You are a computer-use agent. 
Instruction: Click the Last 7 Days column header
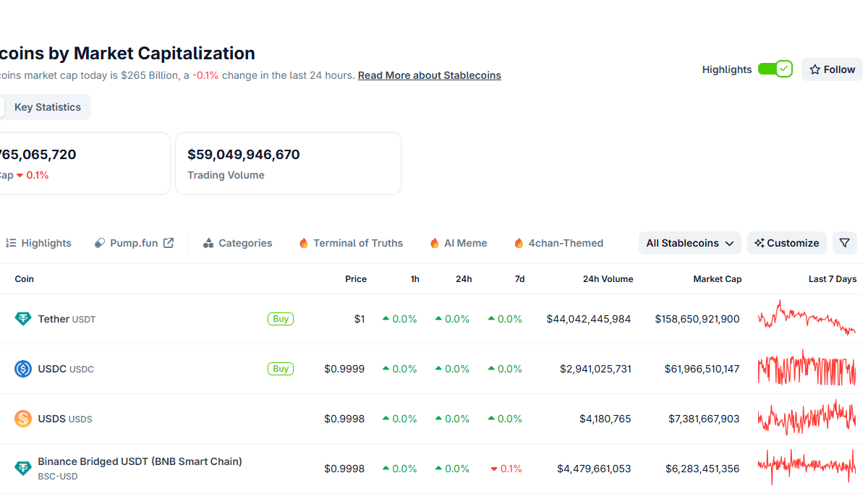(833, 279)
